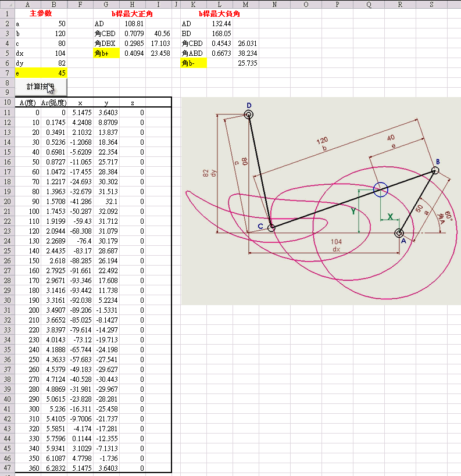Select the column G header

106,5
